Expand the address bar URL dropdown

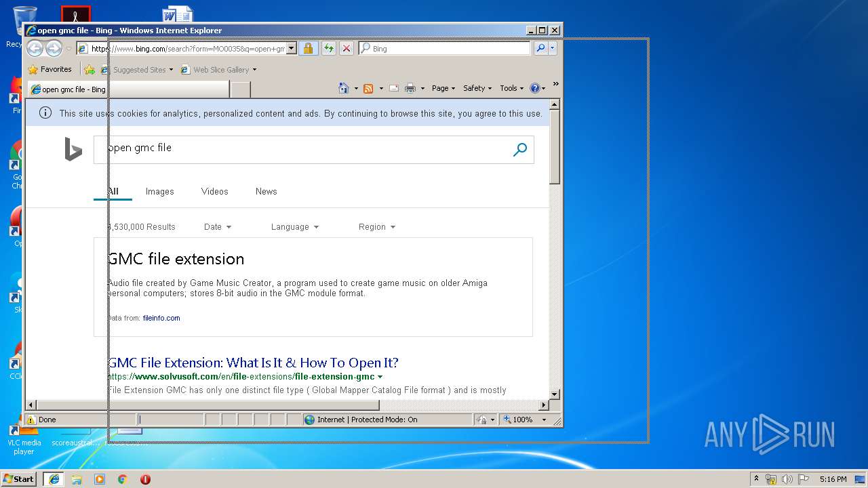pyautogui.click(x=291, y=48)
